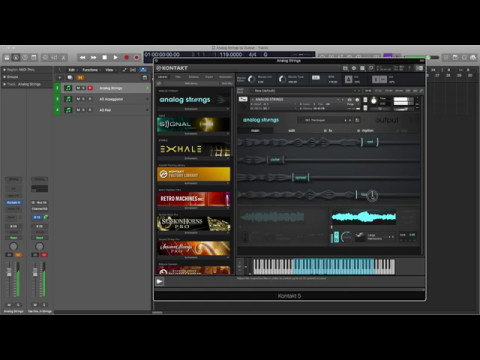Switch to the rhythm tab in Analog Strings
Viewport: 480px width, 360px height.
(366, 131)
